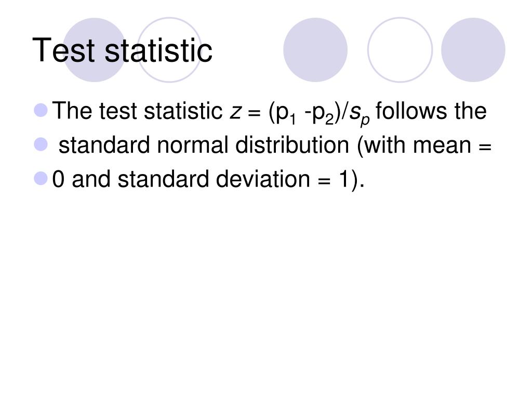Click the bullet beside 'standard normal distribution'
Viewport: 532px width, 399px height.
[41, 144]
